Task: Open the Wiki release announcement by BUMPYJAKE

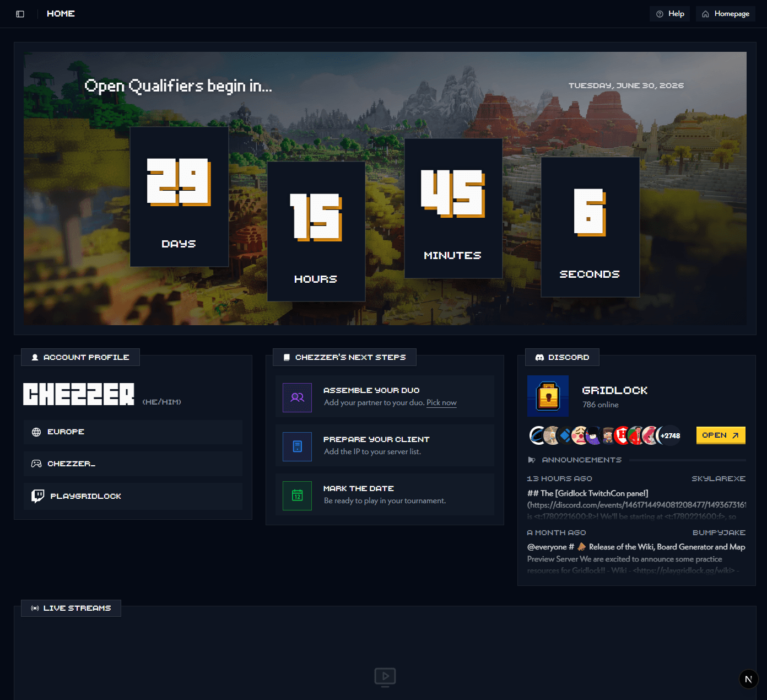Action: click(636, 558)
